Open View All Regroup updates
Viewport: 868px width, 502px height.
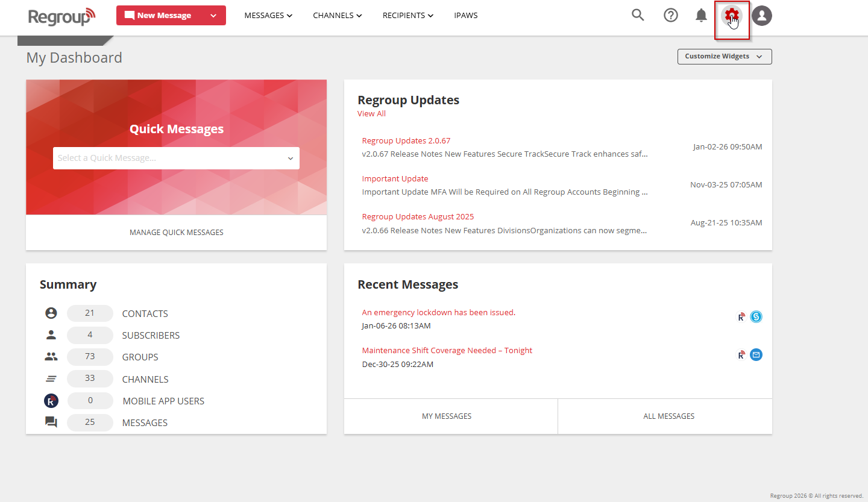point(371,114)
